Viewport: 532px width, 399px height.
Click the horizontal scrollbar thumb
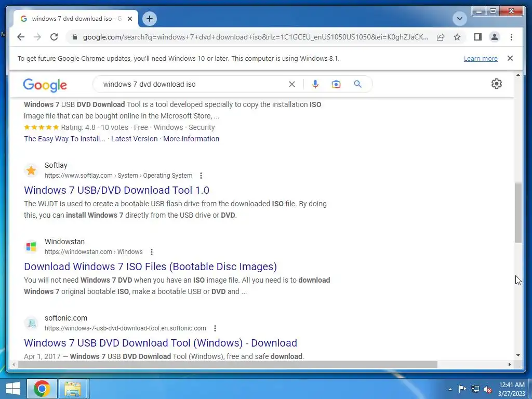[x=228, y=365]
